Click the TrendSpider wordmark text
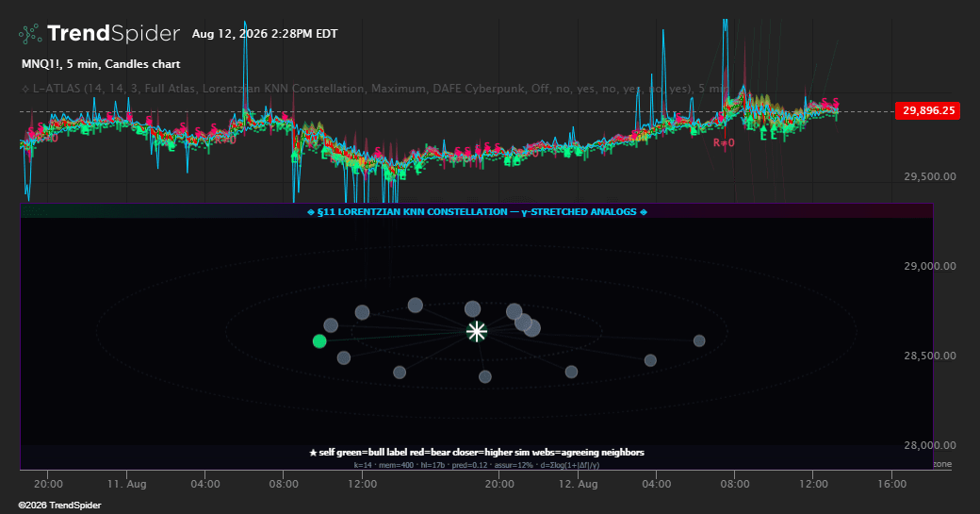This screenshot has height=514, width=980. pyautogui.click(x=113, y=33)
